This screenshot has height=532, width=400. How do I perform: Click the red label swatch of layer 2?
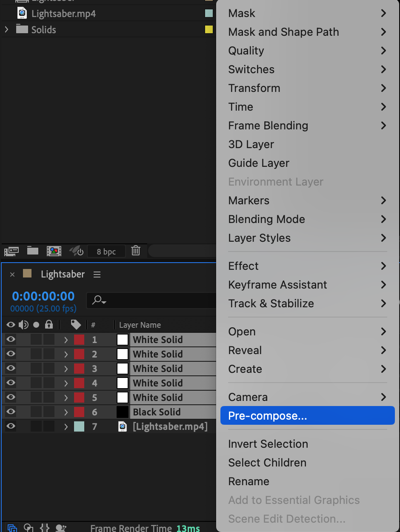(79, 354)
